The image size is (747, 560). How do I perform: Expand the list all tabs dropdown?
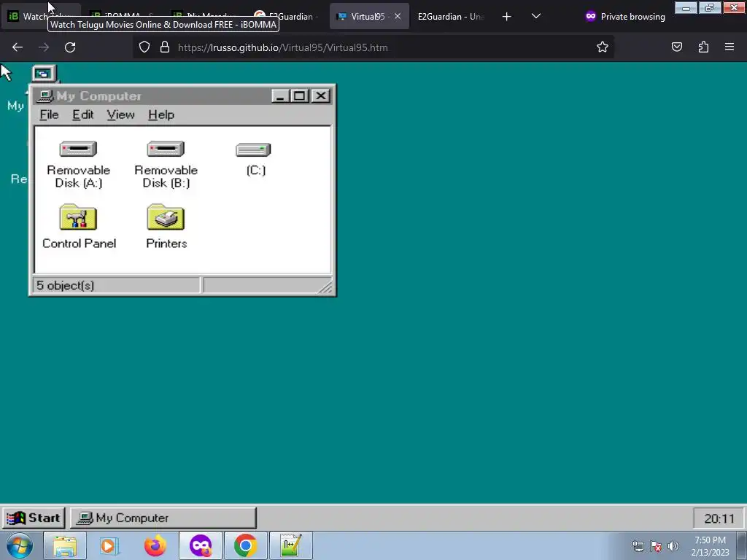click(x=536, y=16)
